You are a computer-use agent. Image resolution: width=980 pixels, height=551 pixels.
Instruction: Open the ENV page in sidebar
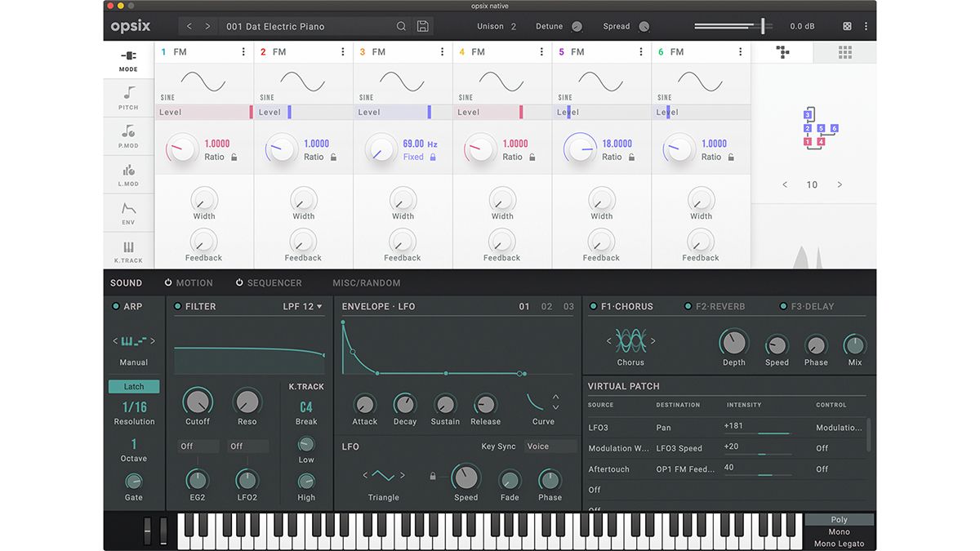coord(128,213)
